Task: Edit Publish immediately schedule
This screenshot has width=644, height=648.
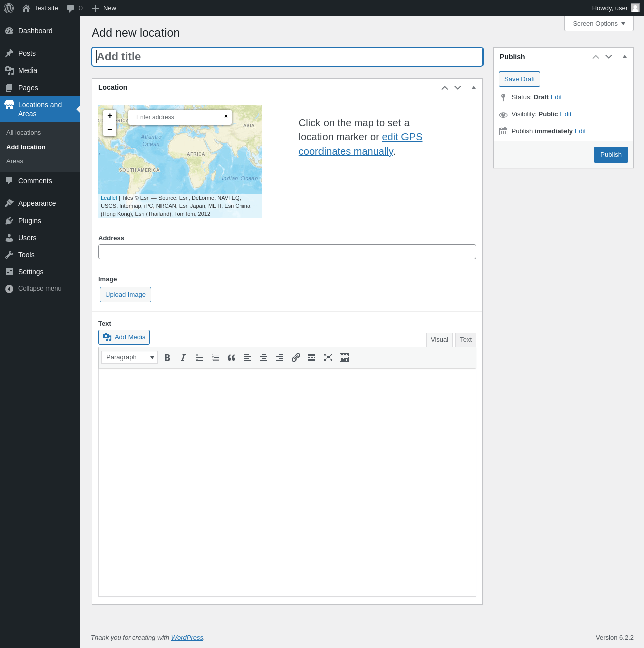Action: [x=580, y=131]
